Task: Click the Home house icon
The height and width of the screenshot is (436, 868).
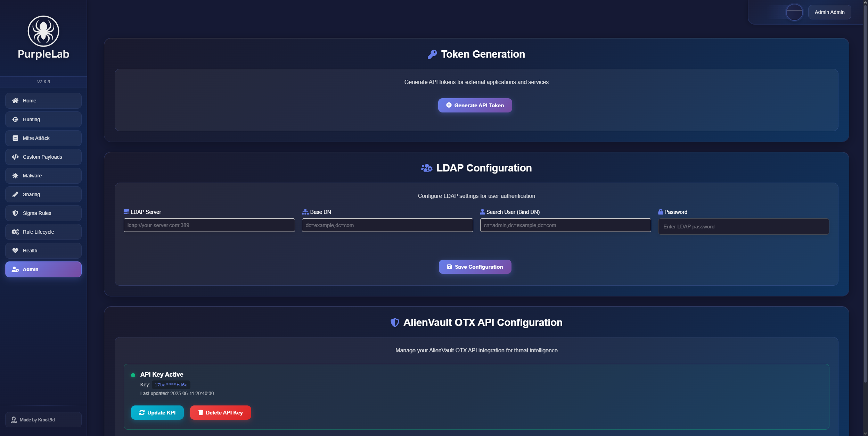Action: [15, 101]
